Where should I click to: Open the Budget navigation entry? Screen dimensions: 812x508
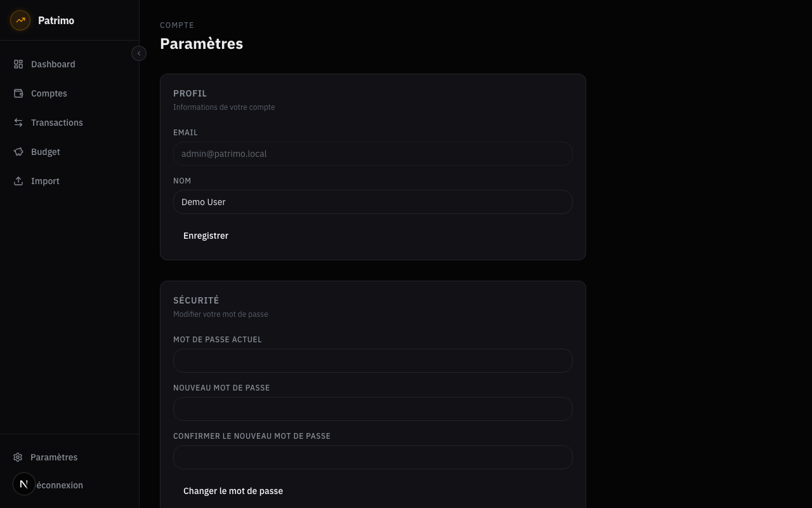[45, 152]
